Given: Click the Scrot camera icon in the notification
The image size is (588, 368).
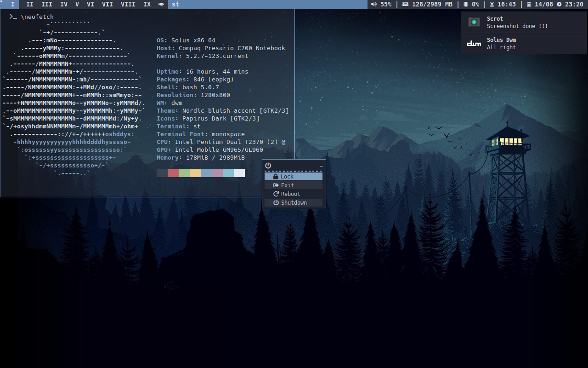Looking at the screenshot, I should [x=474, y=22].
